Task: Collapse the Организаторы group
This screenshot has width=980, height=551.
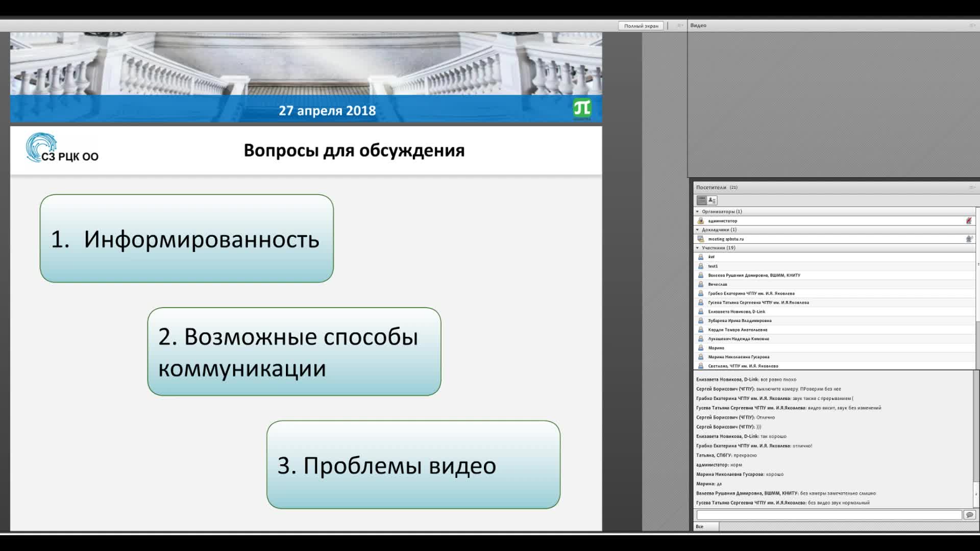Action: [698, 211]
